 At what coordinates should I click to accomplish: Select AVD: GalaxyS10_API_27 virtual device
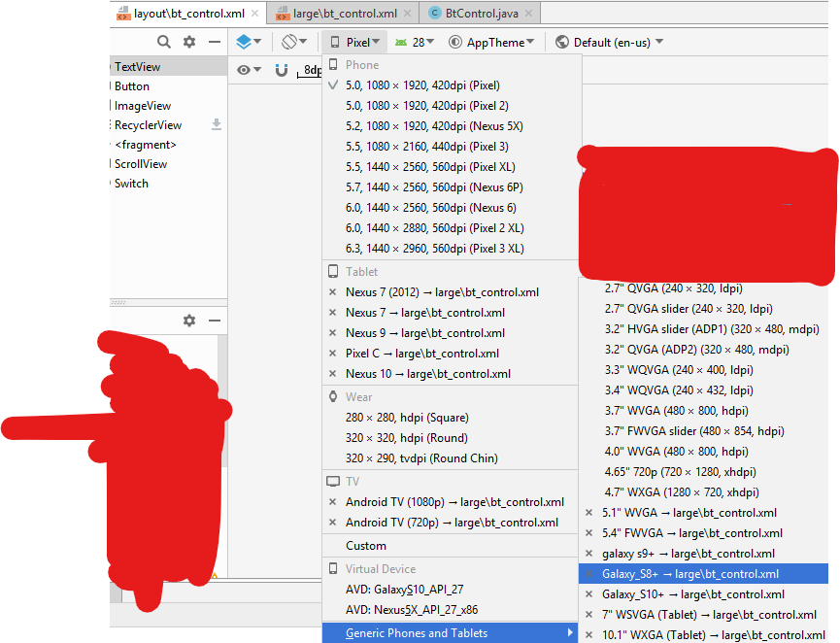(x=451, y=590)
